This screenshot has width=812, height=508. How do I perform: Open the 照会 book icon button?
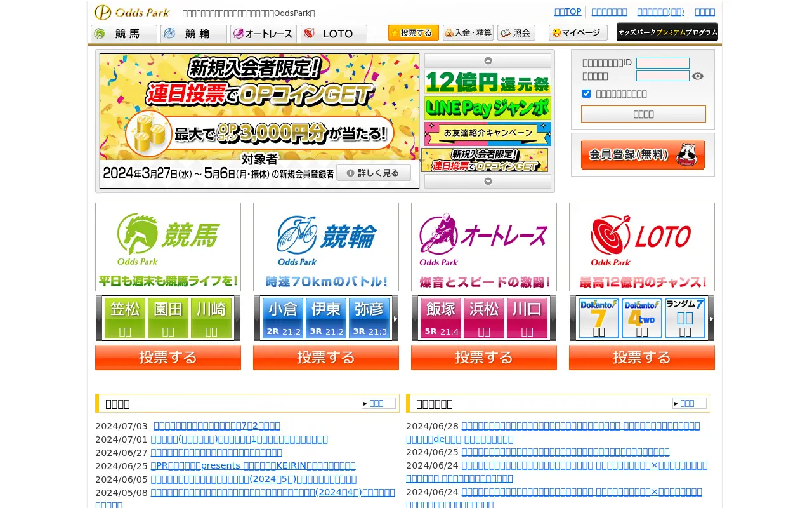(516, 33)
